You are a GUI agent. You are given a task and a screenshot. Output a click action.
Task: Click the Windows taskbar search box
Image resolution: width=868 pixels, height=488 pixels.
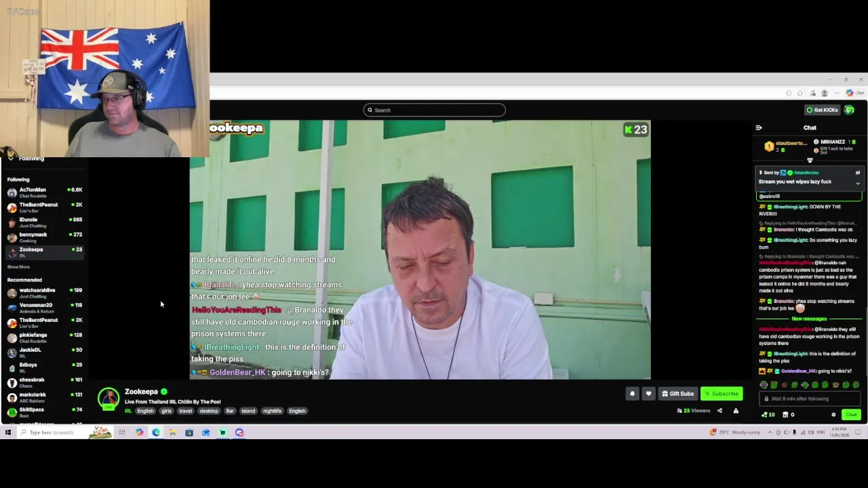click(64, 432)
